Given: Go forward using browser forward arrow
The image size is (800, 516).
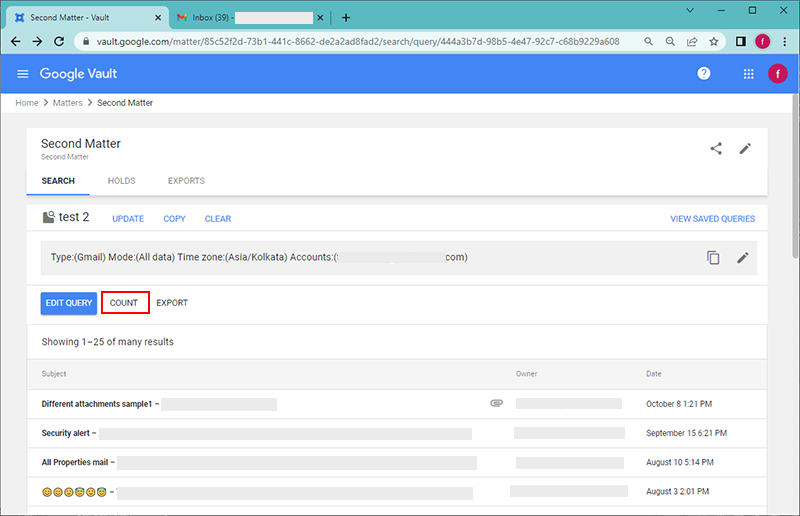Looking at the screenshot, I should point(37,41).
